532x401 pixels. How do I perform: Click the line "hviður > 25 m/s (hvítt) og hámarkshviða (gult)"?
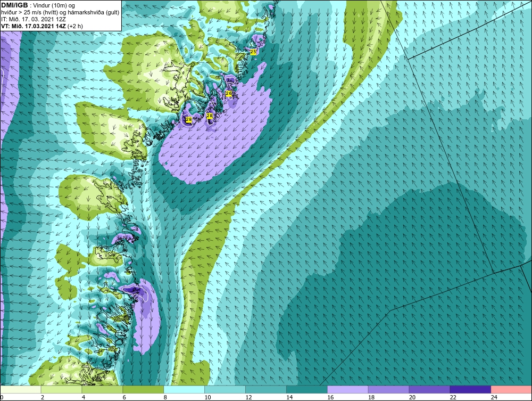60,12
